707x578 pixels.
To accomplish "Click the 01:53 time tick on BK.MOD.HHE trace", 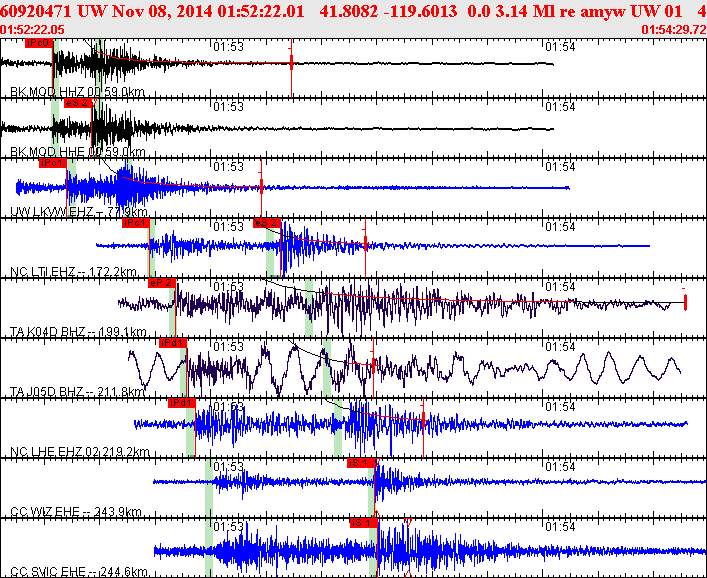I will coord(229,107).
